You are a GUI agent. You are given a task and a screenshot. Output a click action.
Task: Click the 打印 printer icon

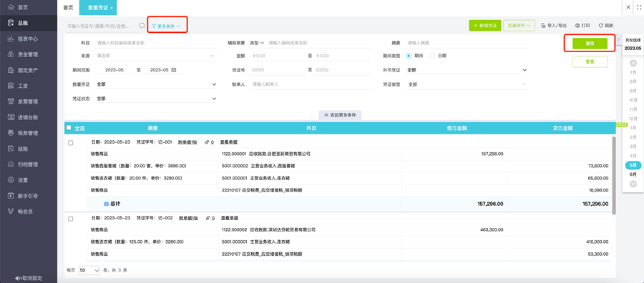pyautogui.click(x=577, y=26)
